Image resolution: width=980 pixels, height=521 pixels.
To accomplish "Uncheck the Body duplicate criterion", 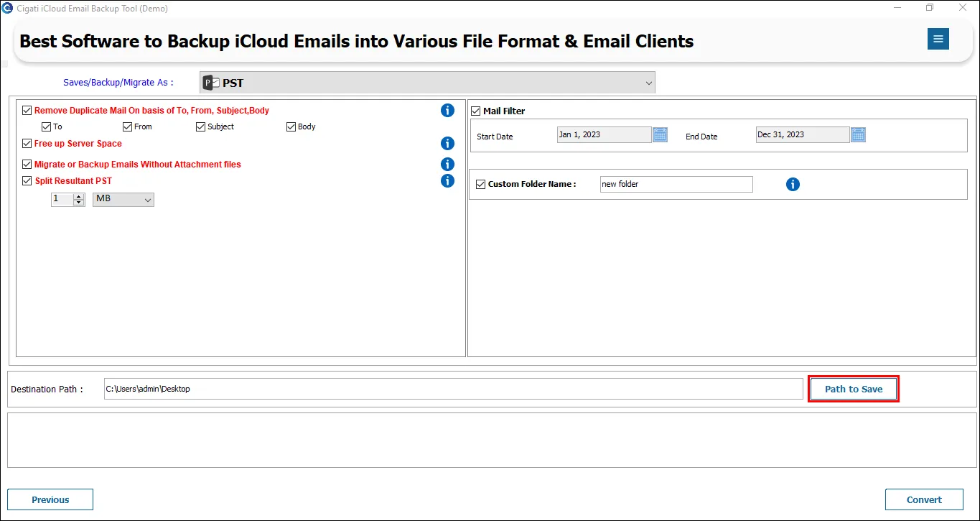I will [x=291, y=127].
